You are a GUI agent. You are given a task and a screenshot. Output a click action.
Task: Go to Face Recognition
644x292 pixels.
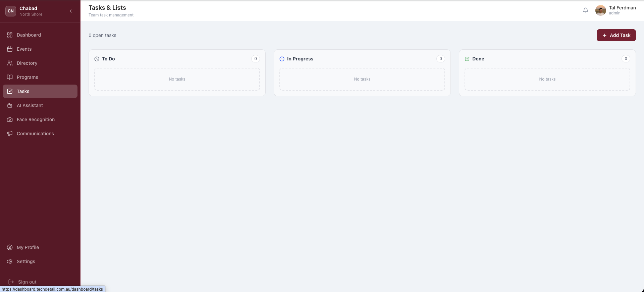pyautogui.click(x=40, y=119)
